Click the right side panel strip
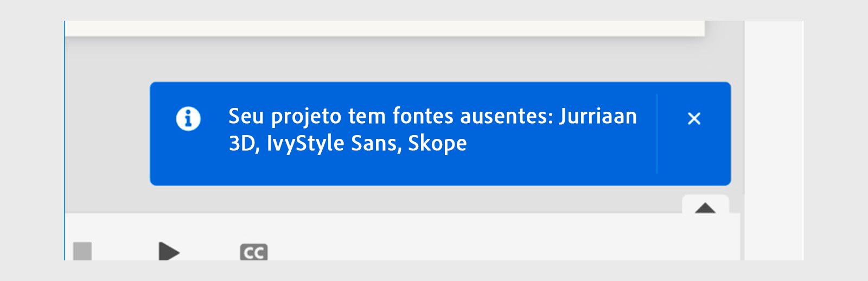This screenshot has width=868, height=281. pos(774,136)
